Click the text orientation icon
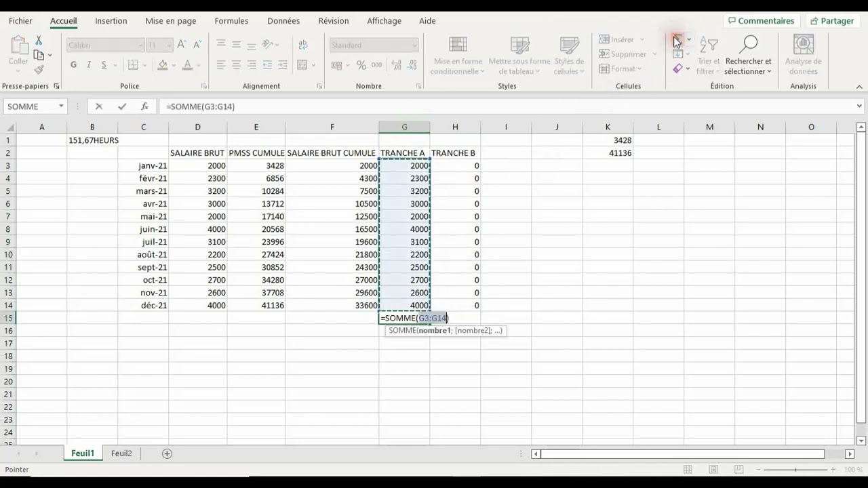 click(268, 45)
